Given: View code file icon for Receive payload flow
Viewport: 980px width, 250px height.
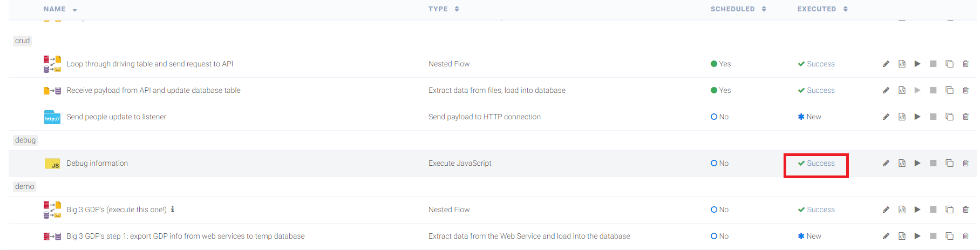Looking at the screenshot, I should point(902,91).
